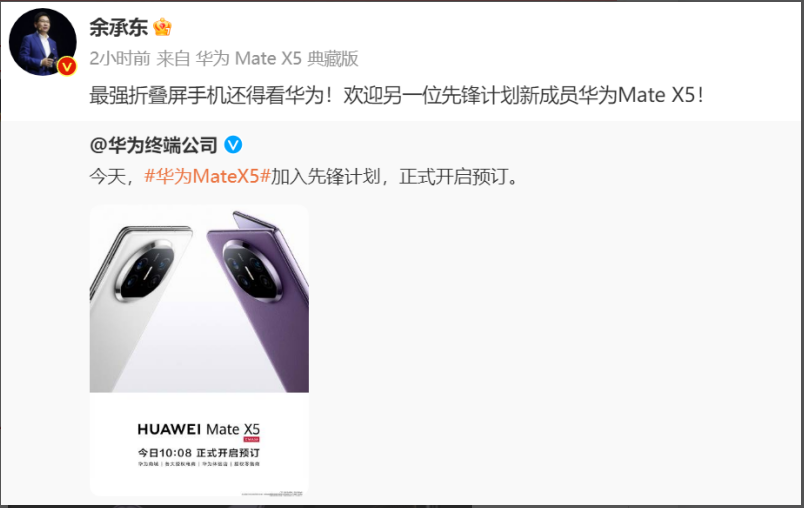Click the purple Mate X5 phone in poster
Screen dimensions: 804x508
(x=259, y=302)
